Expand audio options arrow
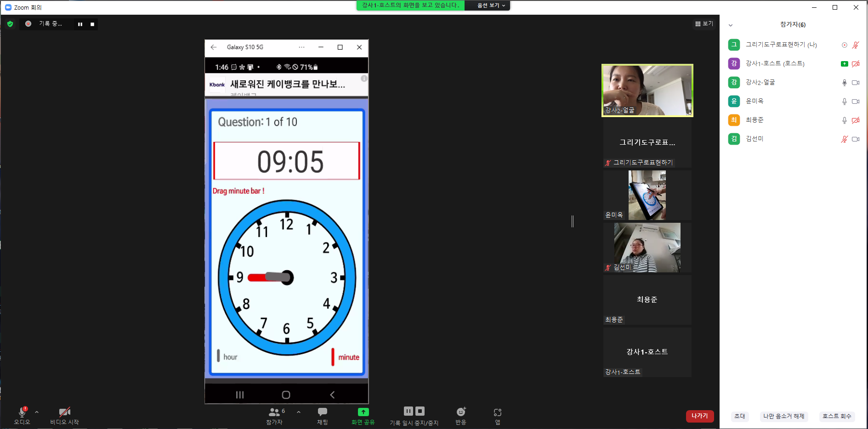Screen dimensions: 868x429 pyautogui.click(x=37, y=412)
